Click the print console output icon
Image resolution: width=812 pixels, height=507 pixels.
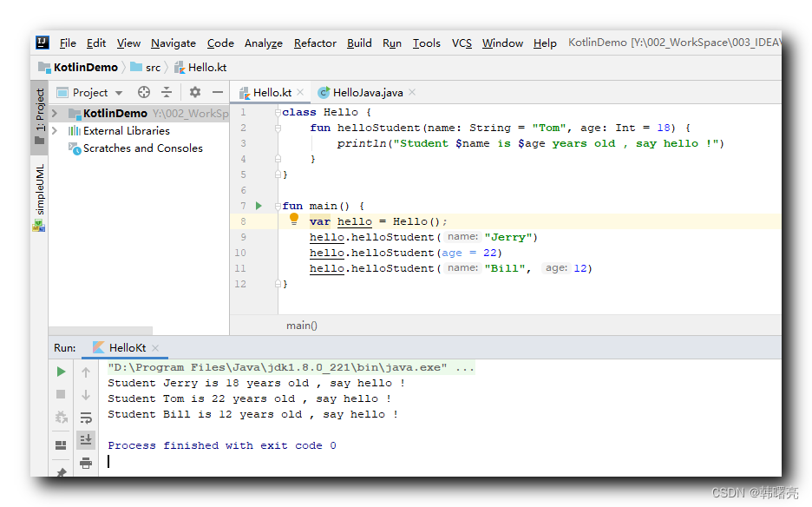86,463
